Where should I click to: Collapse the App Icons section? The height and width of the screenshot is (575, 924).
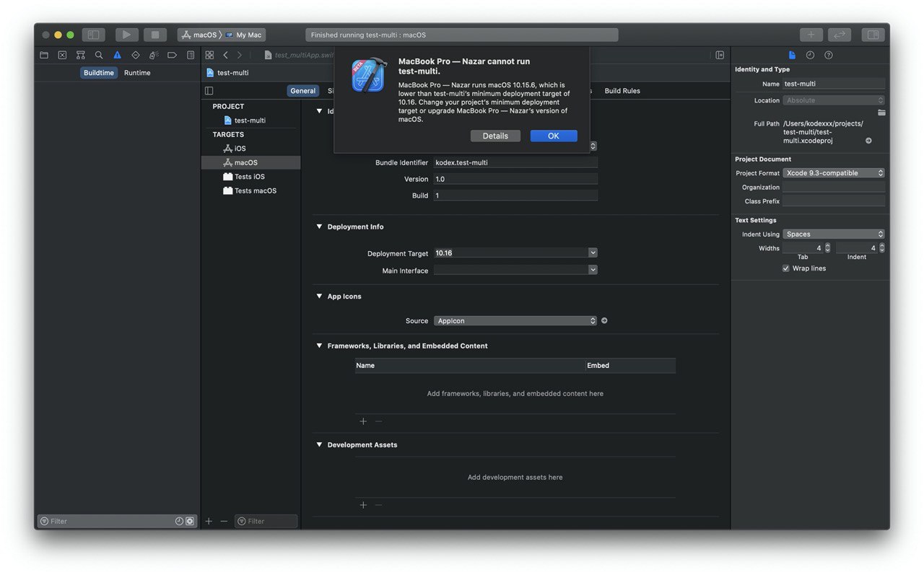(x=319, y=296)
